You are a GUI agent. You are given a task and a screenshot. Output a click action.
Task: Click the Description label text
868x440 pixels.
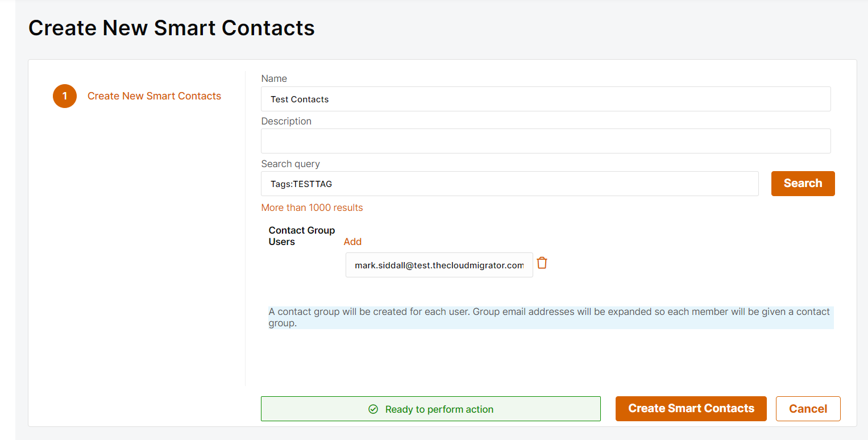[286, 121]
